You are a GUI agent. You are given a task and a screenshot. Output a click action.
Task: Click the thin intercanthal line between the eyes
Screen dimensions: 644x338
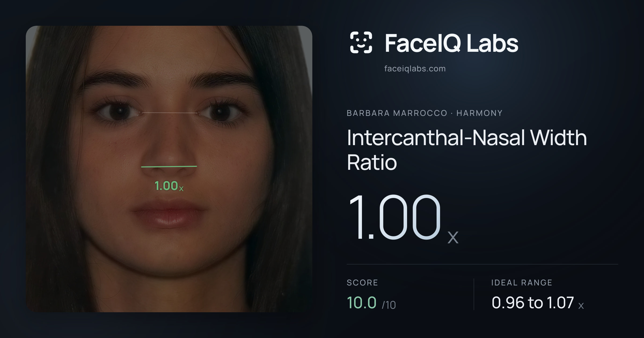[170, 113]
